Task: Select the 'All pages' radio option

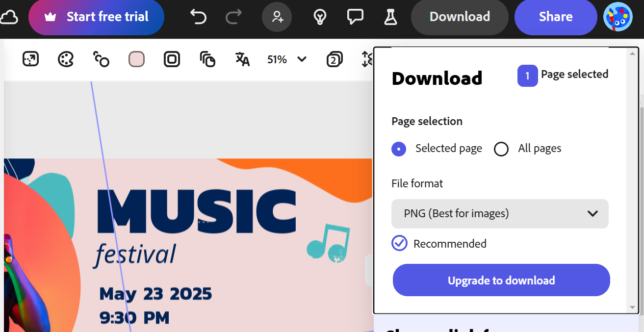Action: pos(501,149)
